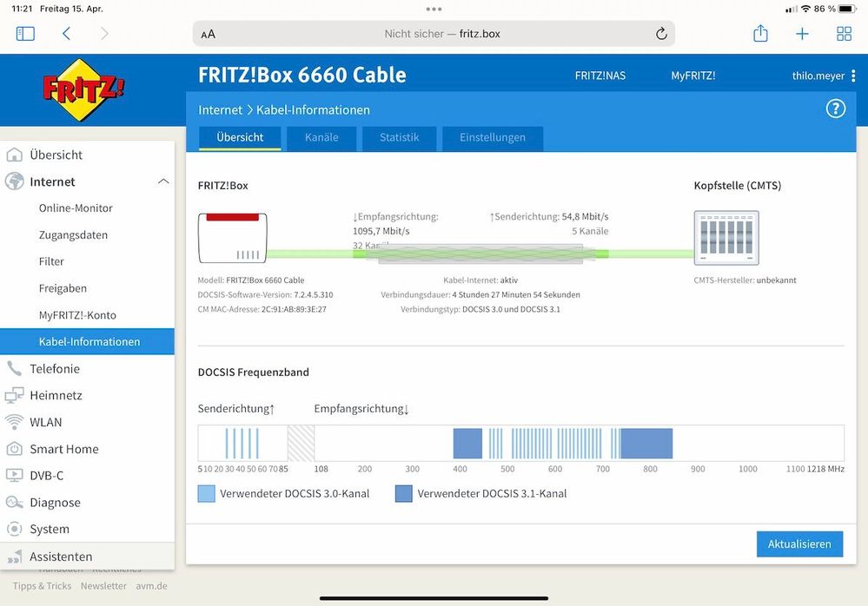The width and height of the screenshot is (868, 606).
Task: Open MyFRITZ! in header
Action: click(x=693, y=76)
